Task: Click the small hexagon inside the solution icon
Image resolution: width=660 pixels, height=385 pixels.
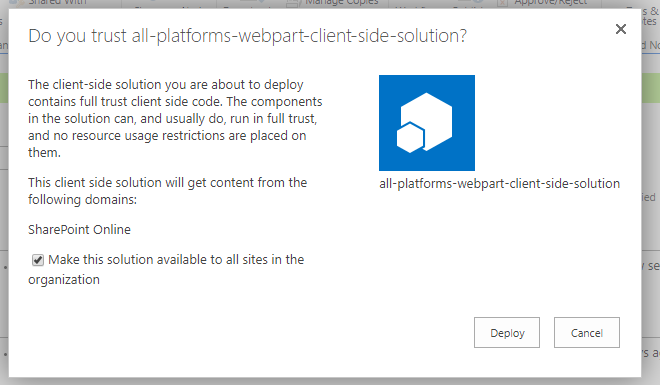Action: coord(410,138)
